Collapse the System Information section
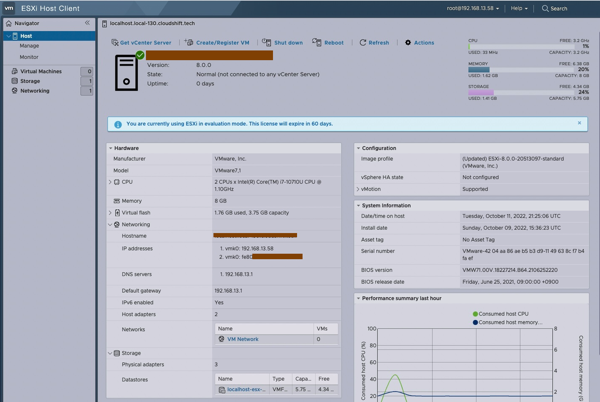600x402 pixels. pyautogui.click(x=359, y=205)
